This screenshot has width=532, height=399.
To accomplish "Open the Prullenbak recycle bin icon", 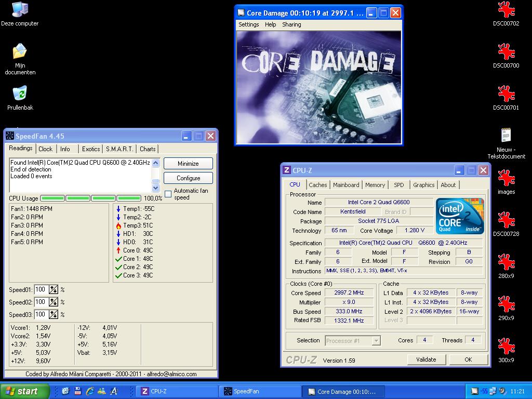I will (20, 94).
